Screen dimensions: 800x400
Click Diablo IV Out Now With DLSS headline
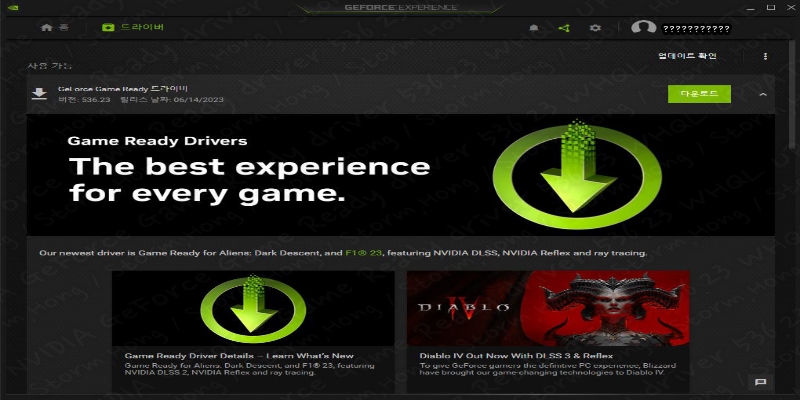(x=516, y=356)
